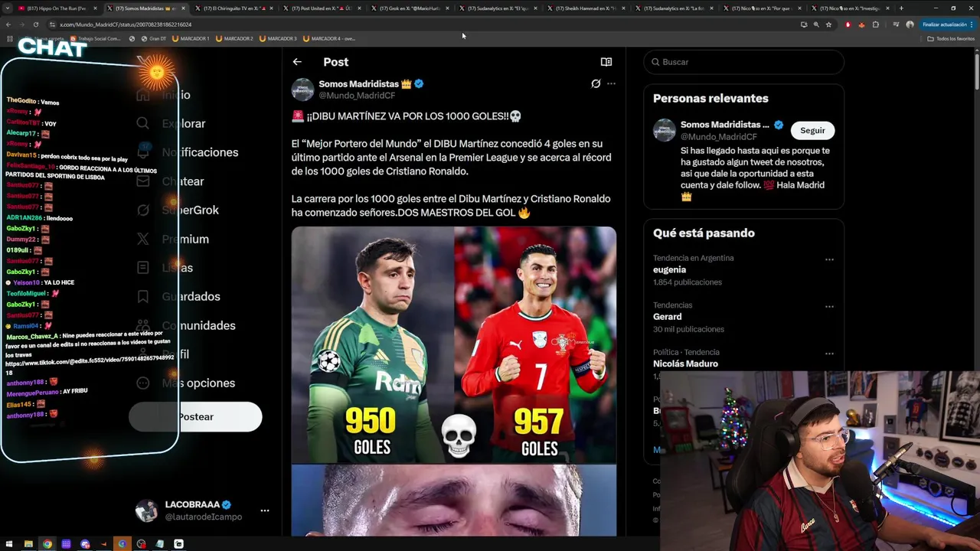Open Windows Start menu
Screen dimensions: 980x551
9,544
